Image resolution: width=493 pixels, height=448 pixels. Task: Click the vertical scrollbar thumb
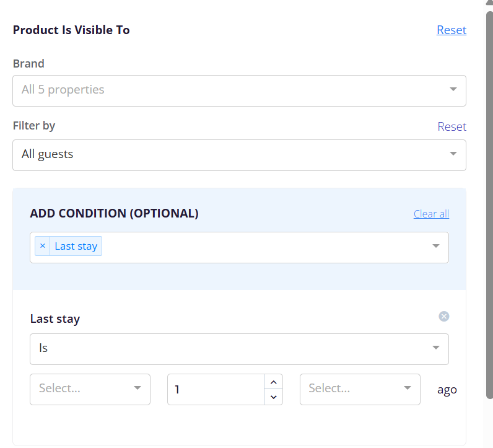pos(489,204)
